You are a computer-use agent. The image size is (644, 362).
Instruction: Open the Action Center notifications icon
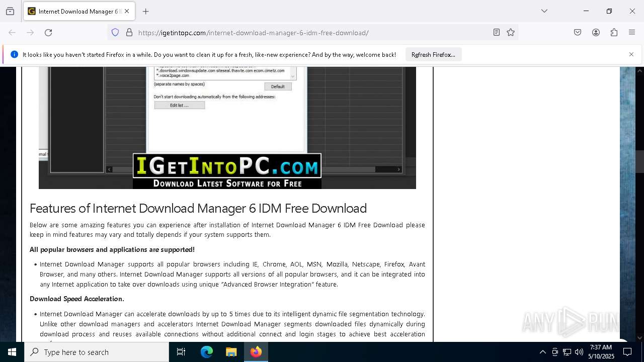pyautogui.click(x=627, y=352)
